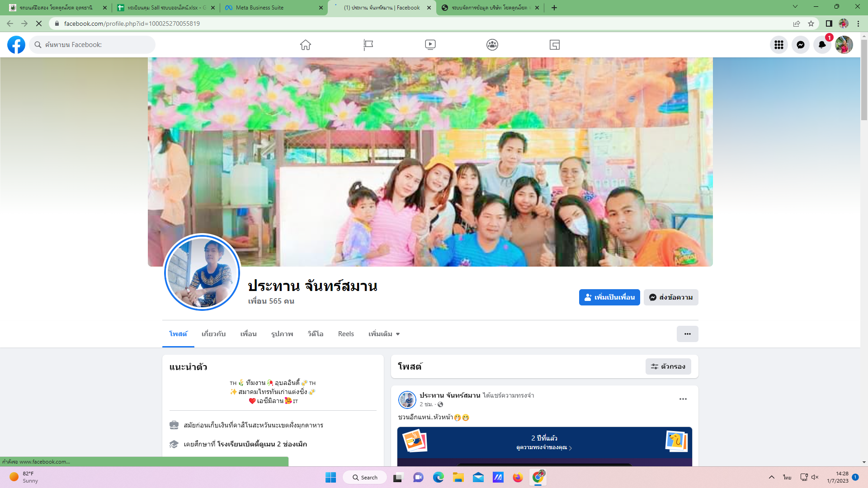Image resolution: width=868 pixels, height=488 pixels.
Task: Open the ตัวกรอง posts filter
Action: (668, 366)
